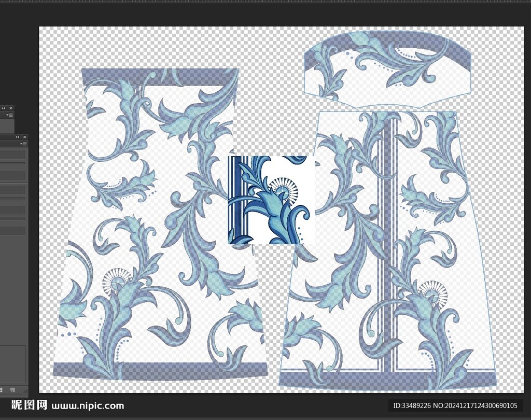Image resolution: width=531 pixels, height=420 pixels.
Task: Close the upper floating panel
Action: pyautogui.click(x=11, y=108)
